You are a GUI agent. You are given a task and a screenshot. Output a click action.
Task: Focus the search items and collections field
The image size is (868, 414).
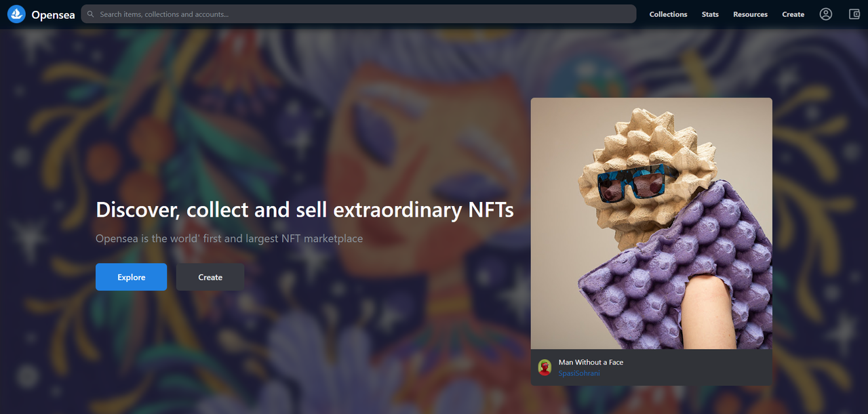click(x=359, y=14)
